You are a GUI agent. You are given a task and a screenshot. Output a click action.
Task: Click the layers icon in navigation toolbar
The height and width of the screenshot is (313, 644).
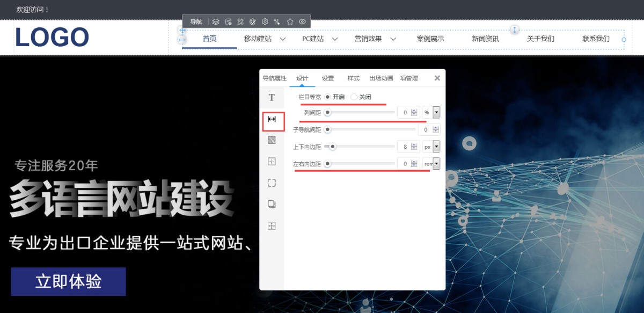215,21
